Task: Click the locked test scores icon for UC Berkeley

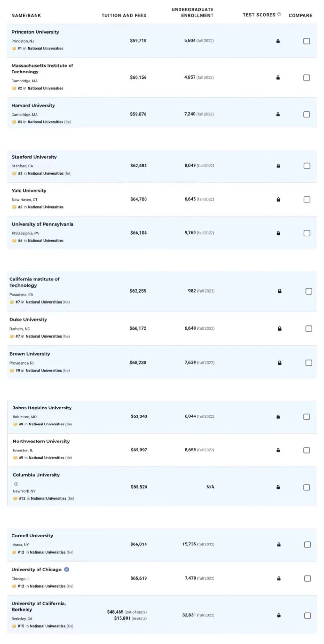Action: pos(279,615)
